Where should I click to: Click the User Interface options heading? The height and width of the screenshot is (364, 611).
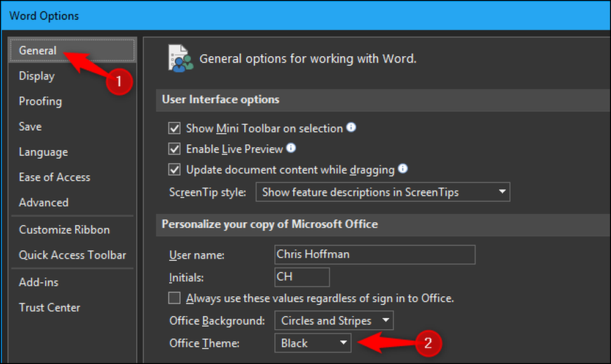click(221, 100)
